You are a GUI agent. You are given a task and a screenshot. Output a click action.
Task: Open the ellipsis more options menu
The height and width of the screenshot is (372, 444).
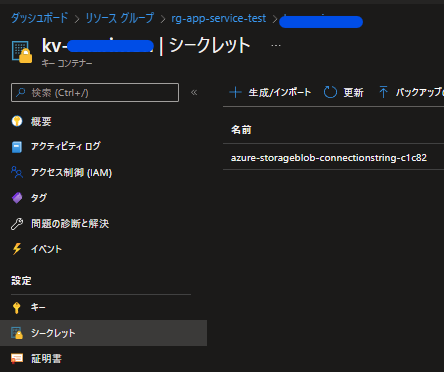[x=276, y=45]
